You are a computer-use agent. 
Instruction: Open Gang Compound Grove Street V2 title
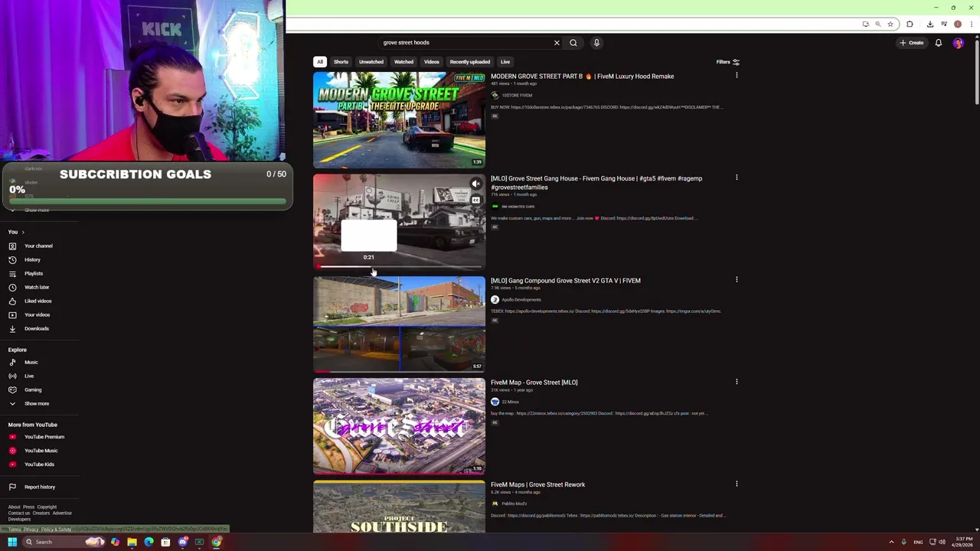(566, 281)
